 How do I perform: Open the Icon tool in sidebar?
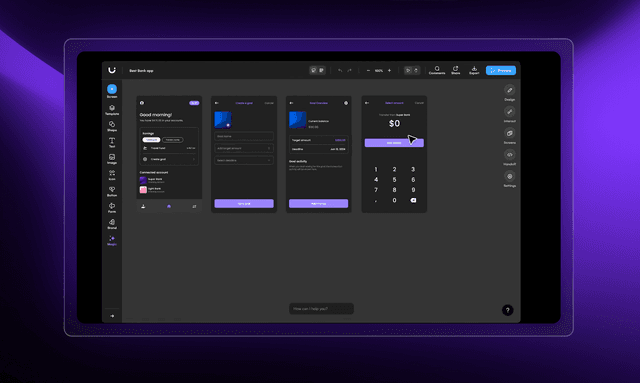tap(112, 175)
